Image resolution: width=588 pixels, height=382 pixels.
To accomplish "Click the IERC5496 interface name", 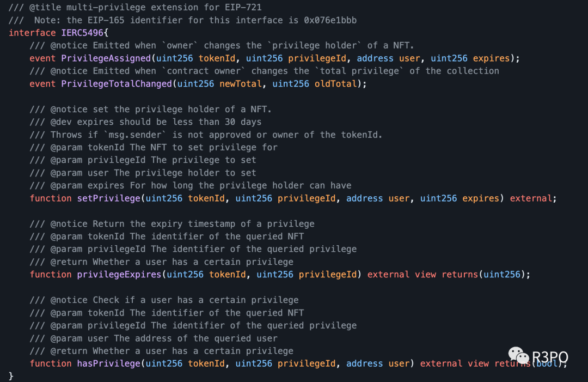I will tap(82, 33).
